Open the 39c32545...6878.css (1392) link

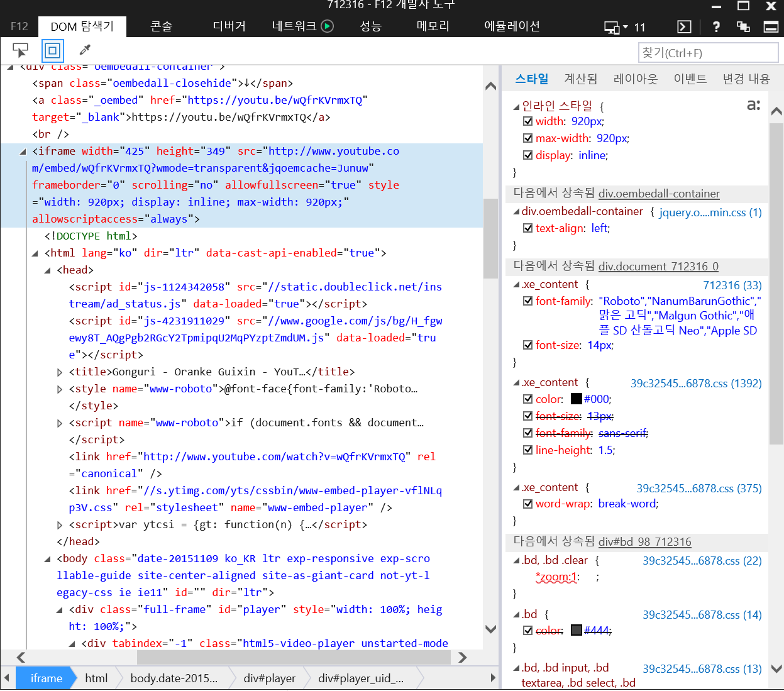point(696,384)
